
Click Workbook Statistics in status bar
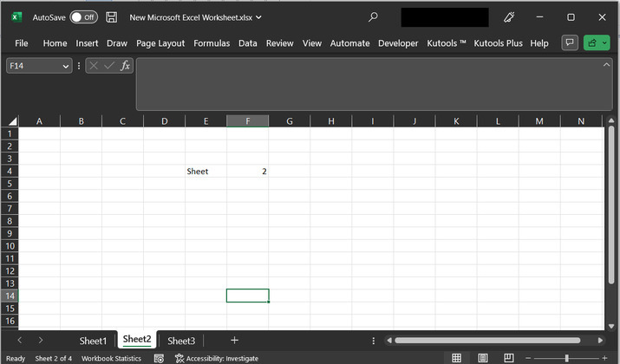tap(111, 358)
